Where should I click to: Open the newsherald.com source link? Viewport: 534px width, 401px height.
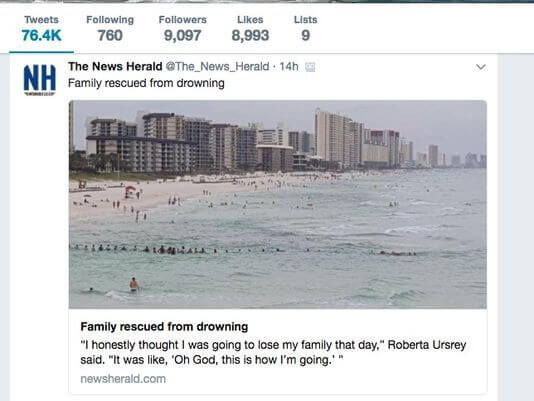point(123,379)
